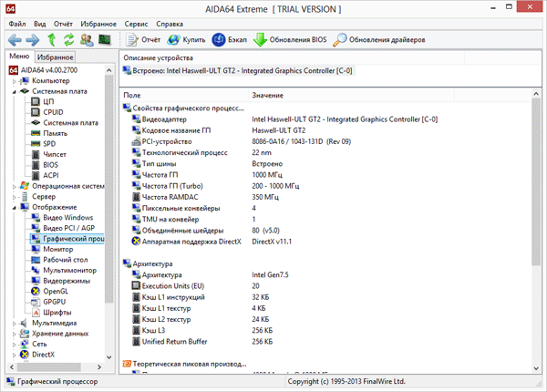The height and width of the screenshot is (392, 547).
Task: Expand the Операционная система tree node
Action: click(15, 187)
